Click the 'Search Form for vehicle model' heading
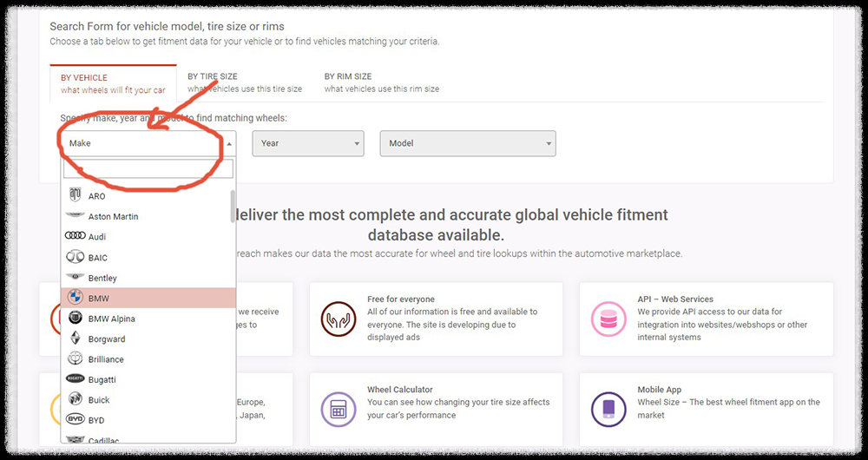The image size is (868, 460). point(168,26)
